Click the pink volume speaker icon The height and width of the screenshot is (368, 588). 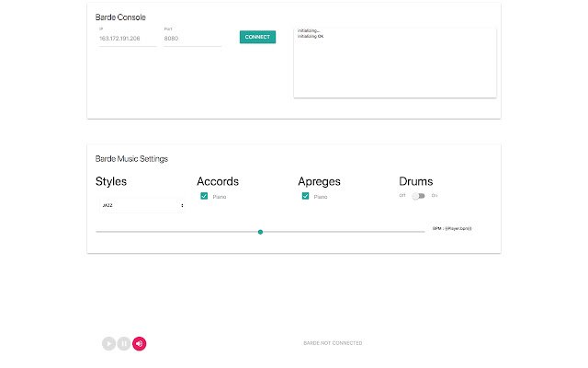(140, 343)
